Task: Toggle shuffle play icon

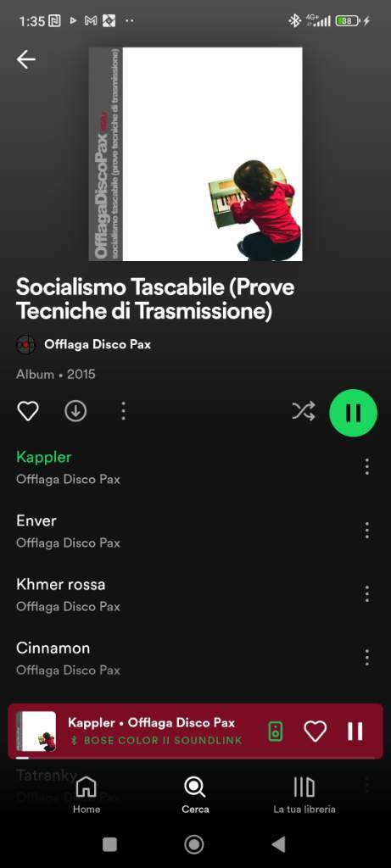Action: click(x=304, y=411)
